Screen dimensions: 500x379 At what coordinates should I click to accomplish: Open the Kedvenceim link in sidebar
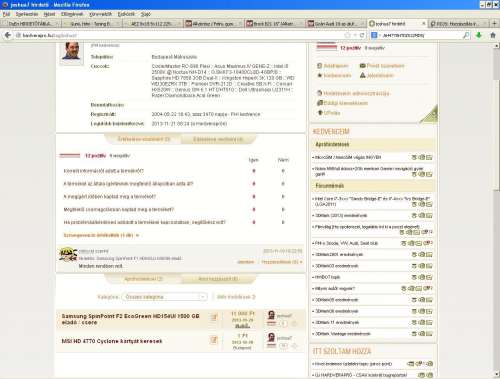[337, 75]
